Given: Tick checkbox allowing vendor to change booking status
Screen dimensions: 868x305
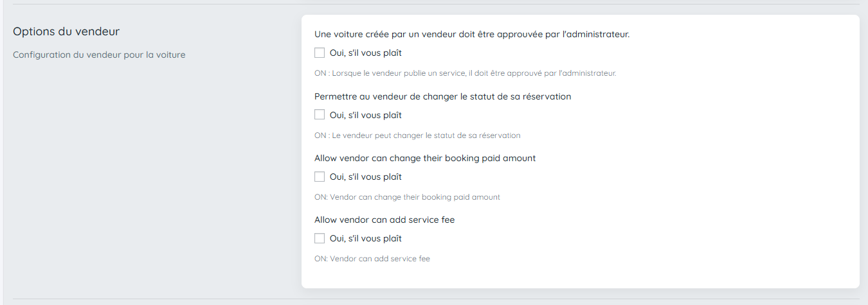Looking at the screenshot, I should click(320, 115).
